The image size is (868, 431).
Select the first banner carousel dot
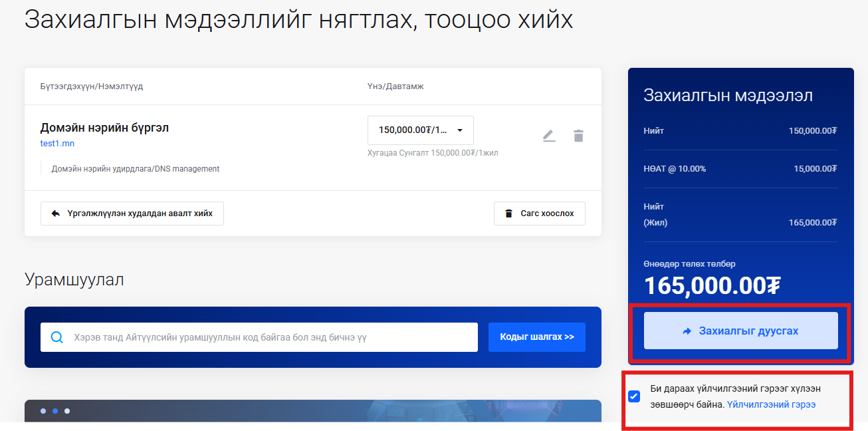click(x=43, y=411)
